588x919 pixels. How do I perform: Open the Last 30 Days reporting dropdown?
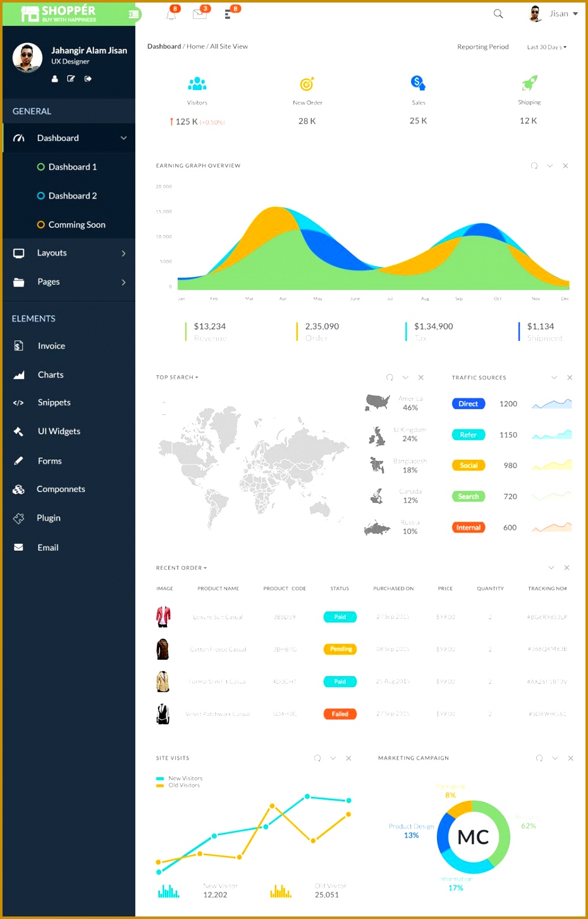(x=546, y=46)
